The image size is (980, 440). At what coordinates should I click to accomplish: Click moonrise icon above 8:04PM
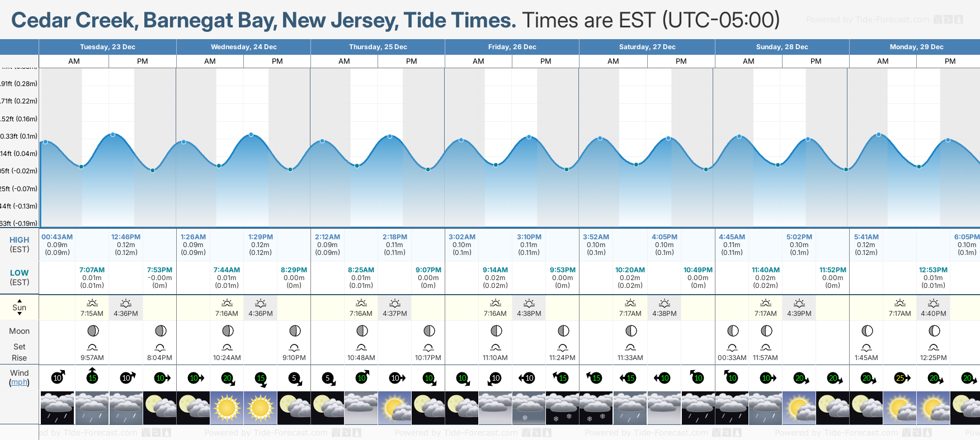click(160, 347)
